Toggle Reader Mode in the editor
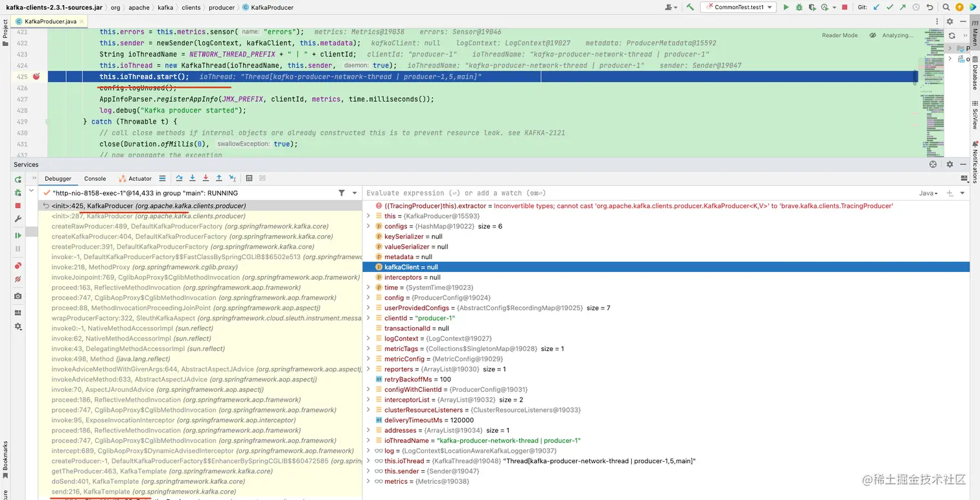980x500 pixels. tap(839, 36)
